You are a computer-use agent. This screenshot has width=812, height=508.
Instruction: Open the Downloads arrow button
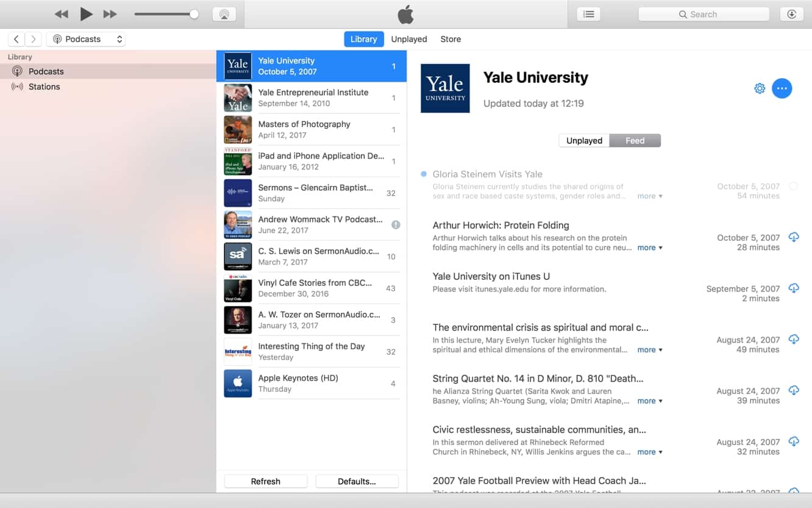(x=791, y=14)
